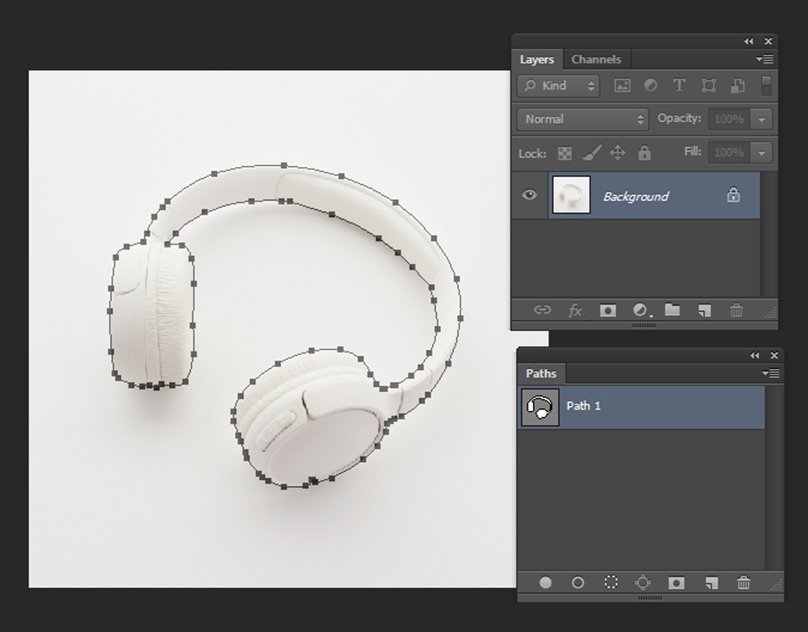Add a layer mask to the layer
808x632 pixels.
coord(607,310)
